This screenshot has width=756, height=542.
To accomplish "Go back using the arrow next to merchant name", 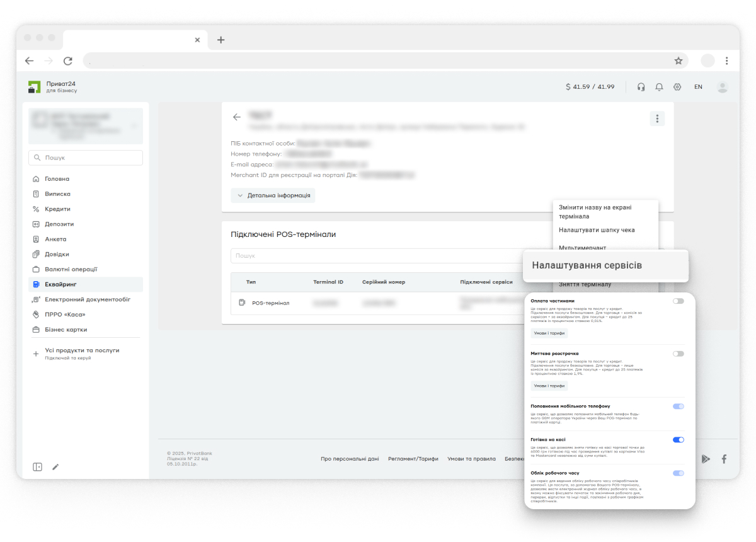I will 237,117.
